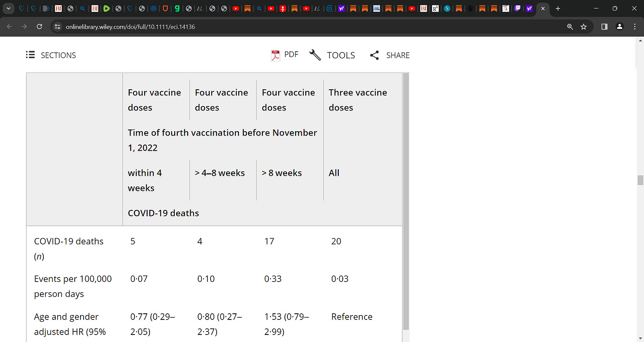Close the current active tab
The height and width of the screenshot is (342, 644).
pos(543,8)
